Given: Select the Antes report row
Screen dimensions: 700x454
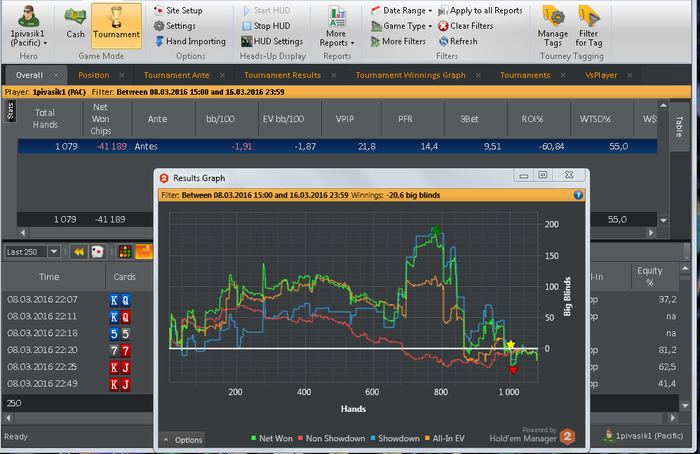Looking at the screenshot, I should (x=337, y=146).
